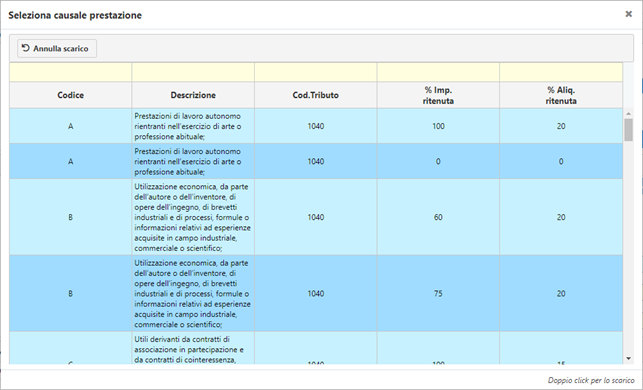Click the scrollbar down arrow

point(628,358)
